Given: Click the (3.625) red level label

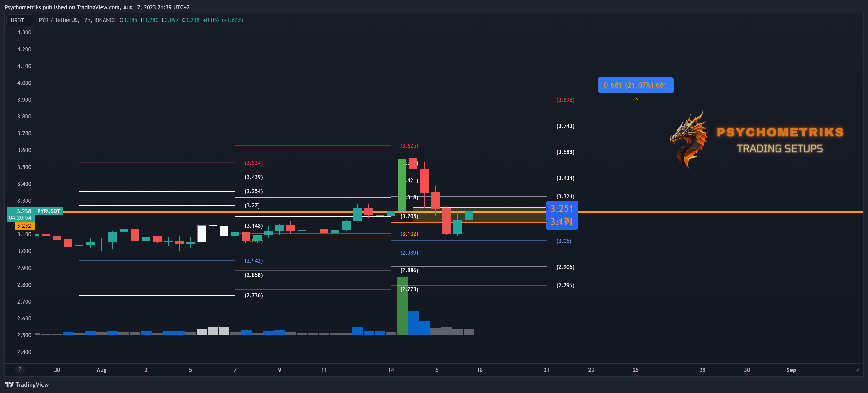Looking at the screenshot, I should (x=409, y=146).
